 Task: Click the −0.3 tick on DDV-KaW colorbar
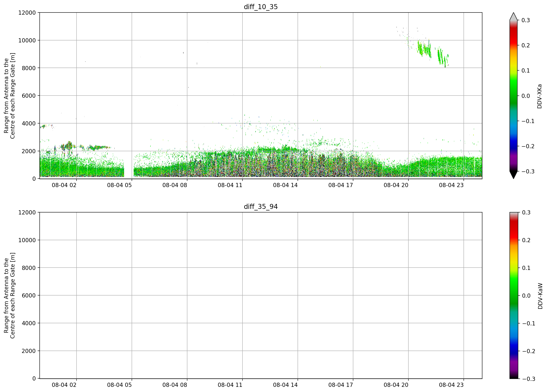528,379
